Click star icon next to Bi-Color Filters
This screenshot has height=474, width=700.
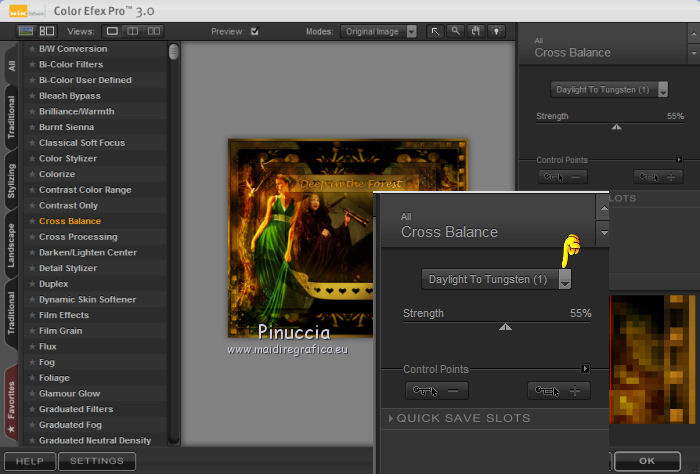[x=32, y=65]
